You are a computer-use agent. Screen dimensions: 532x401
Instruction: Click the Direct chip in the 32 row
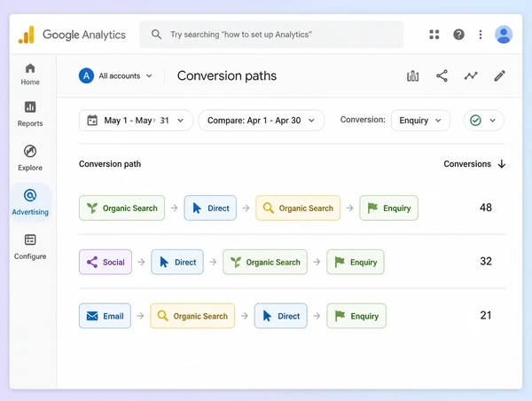pyautogui.click(x=177, y=262)
